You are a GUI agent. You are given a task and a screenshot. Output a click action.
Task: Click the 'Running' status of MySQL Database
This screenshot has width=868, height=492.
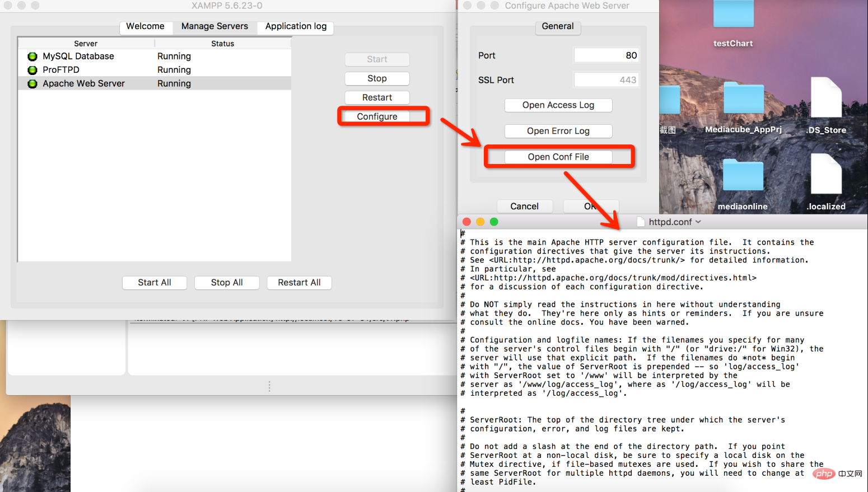tap(174, 57)
